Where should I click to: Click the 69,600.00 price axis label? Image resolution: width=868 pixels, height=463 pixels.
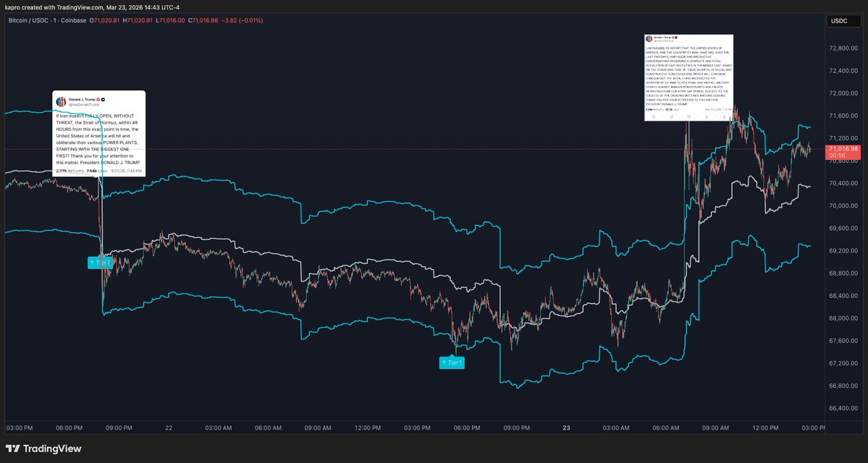tap(843, 228)
